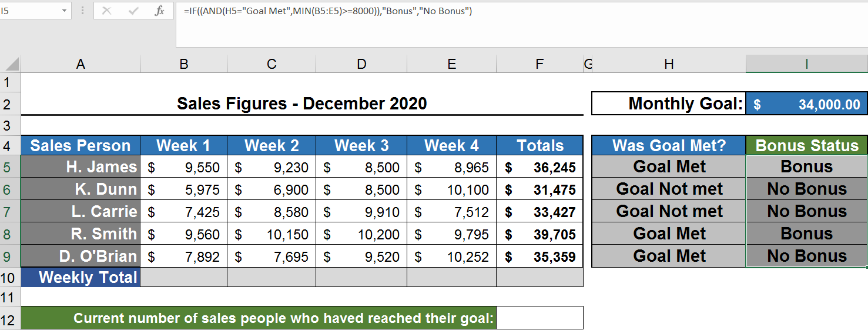The height and width of the screenshot is (330, 868).
Task: Select column F header
Action: click(x=539, y=64)
